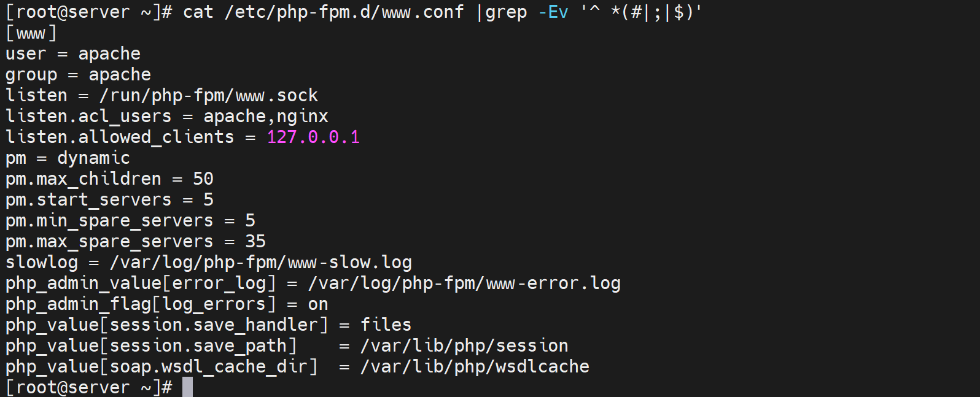Click the terminal cursor at the last prompt
Screen dimensions: 980x397
click(187, 387)
